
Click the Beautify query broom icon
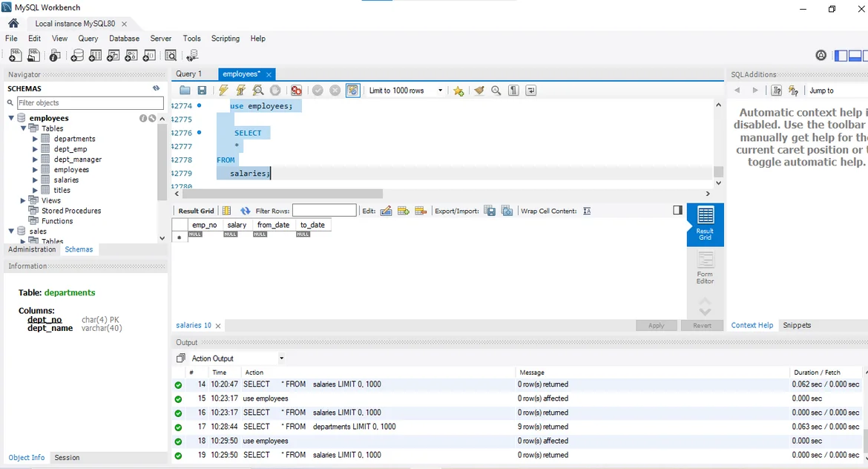479,91
